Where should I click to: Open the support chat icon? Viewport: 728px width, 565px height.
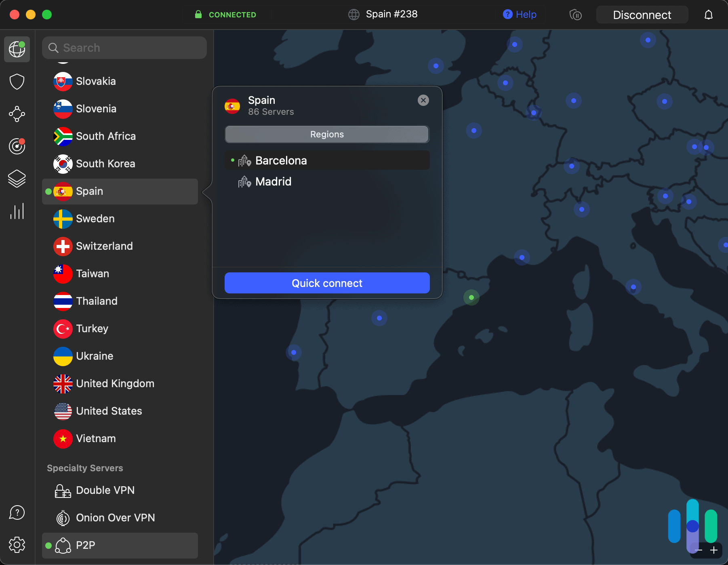pyautogui.click(x=17, y=512)
